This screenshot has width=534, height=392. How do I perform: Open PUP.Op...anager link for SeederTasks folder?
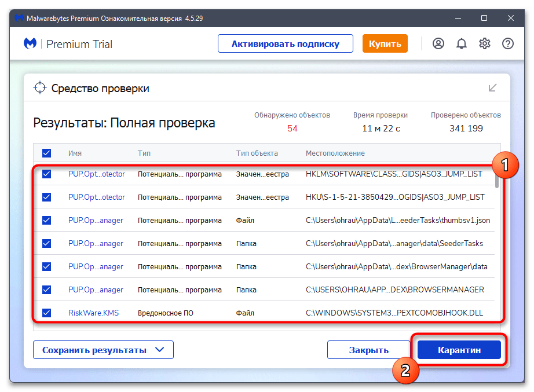pyautogui.click(x=96, y=244)
